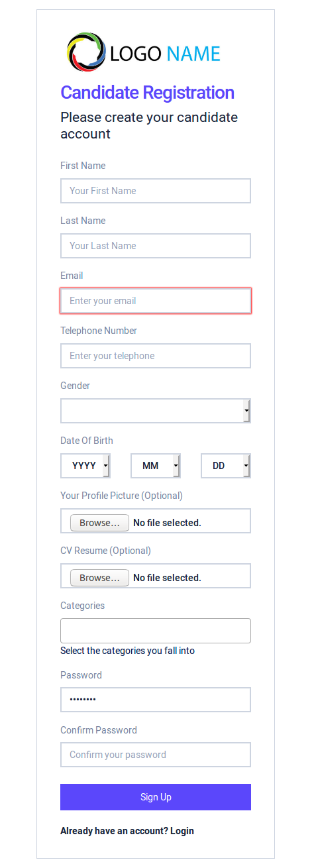Browse for a CV resume file

point(99,578)
